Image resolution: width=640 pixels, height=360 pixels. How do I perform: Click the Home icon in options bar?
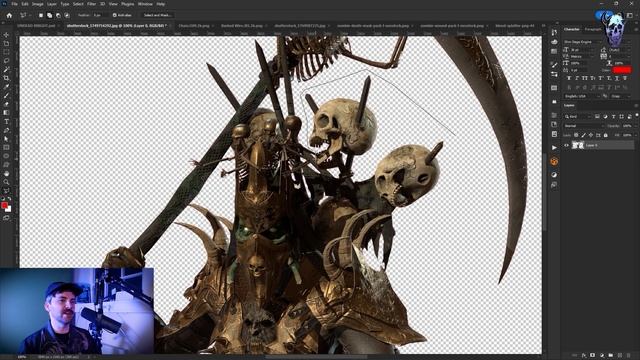(x=9, y=15)
